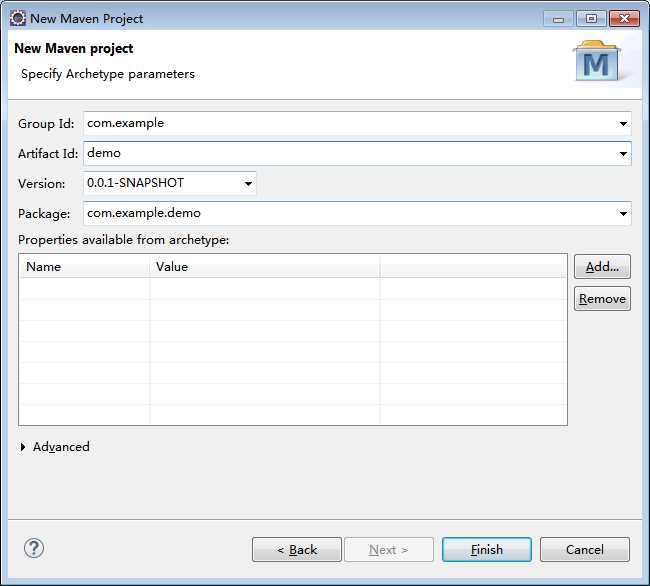650x586 pixels.
Task: Click the Group Id text field
Action: pyautogui.click(x=357, y=123)
